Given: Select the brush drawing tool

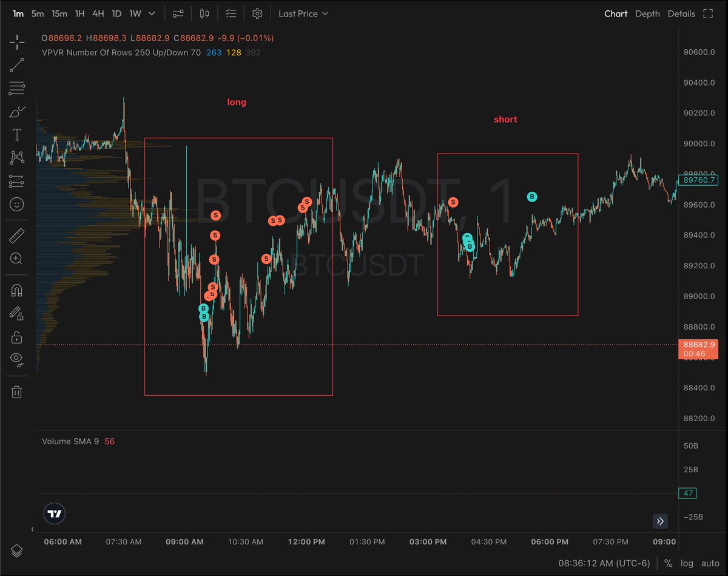Looking at the screenshot, I should click(17, 112).
